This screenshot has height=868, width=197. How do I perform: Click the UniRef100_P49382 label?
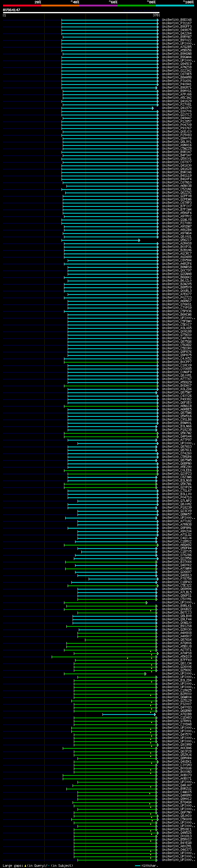(177, 399)
